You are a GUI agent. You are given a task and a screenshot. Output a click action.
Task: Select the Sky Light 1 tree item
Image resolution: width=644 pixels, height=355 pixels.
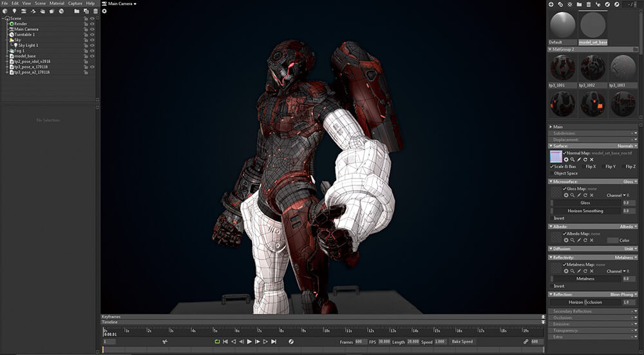pos(28,45)
